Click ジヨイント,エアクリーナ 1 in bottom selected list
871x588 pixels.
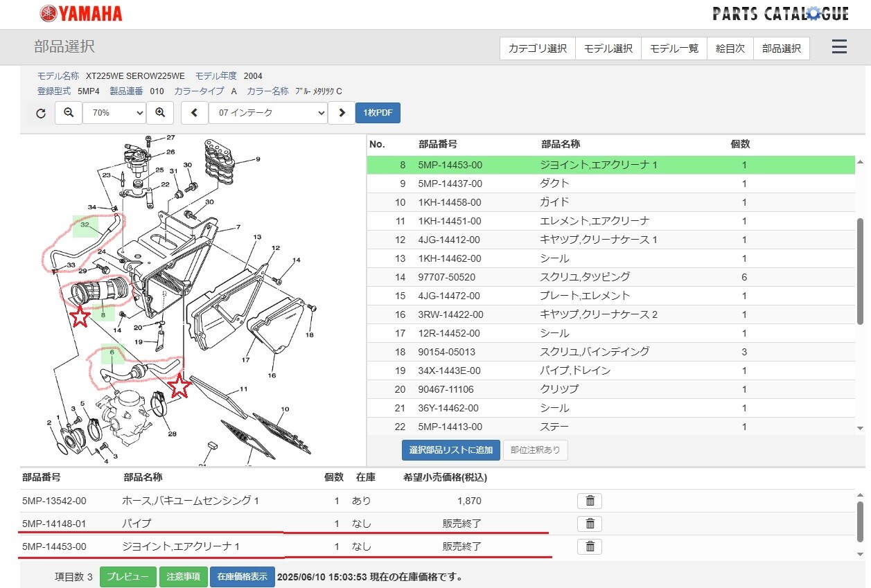[181, 546]
